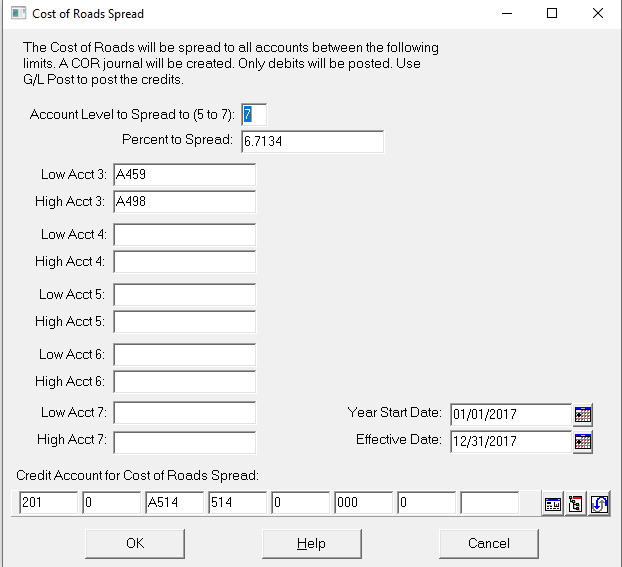The width and height of the screenshot is (622, 567).
Task: Focus the empty Low Acct 4 field
Action: click(184, 235)
